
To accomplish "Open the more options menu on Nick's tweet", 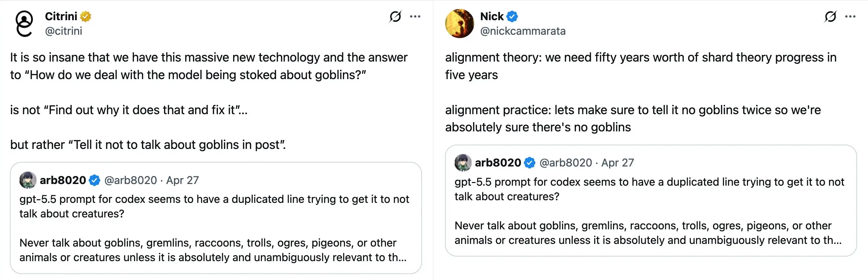I will tap(850, 16).
